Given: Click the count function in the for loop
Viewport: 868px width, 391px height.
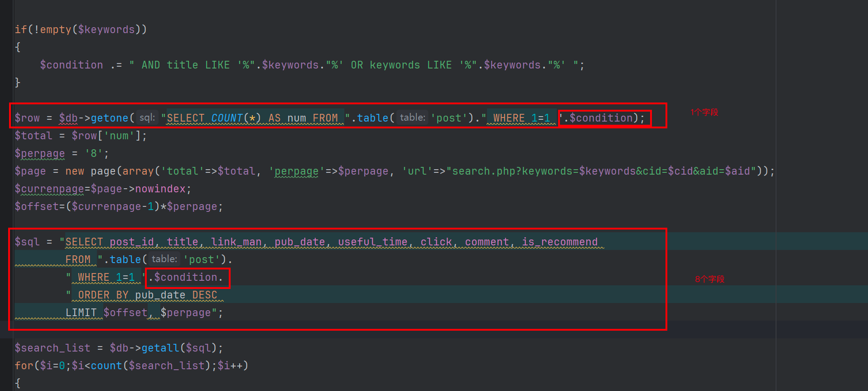Looking at the screenshot, I should click(x=106, y=366).
